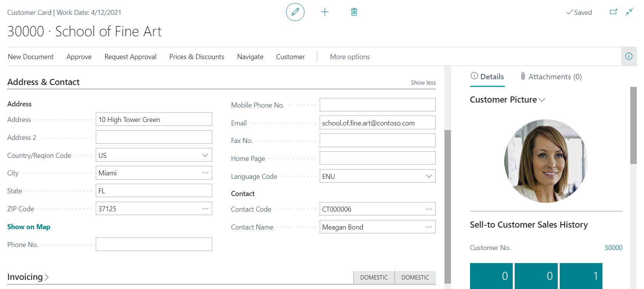644x289 pixels.
Task: Click the collapse page arrows icon
Action: (x=629, y=12)
